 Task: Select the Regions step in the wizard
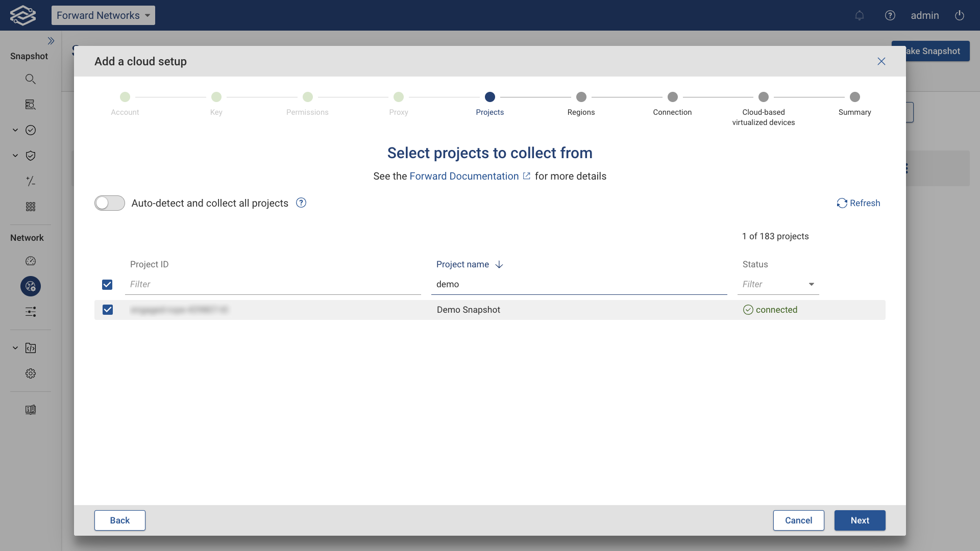pos(581,97)
